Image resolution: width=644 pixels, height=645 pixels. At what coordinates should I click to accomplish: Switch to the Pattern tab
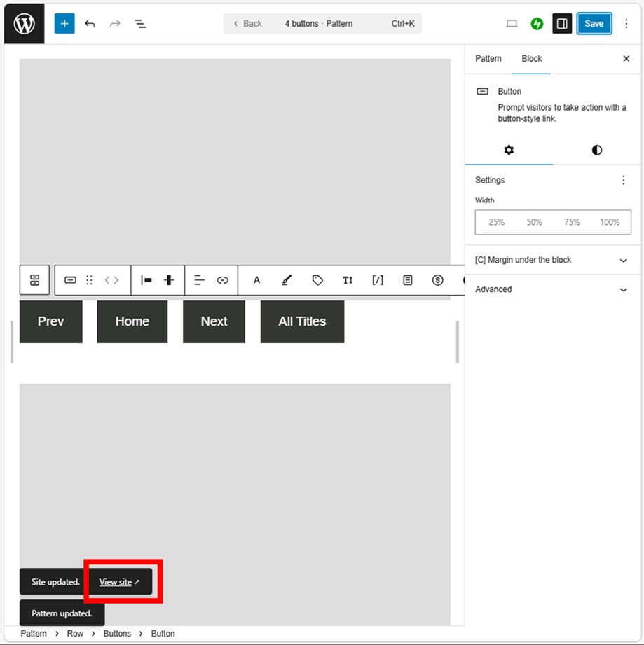pos(488,59)
